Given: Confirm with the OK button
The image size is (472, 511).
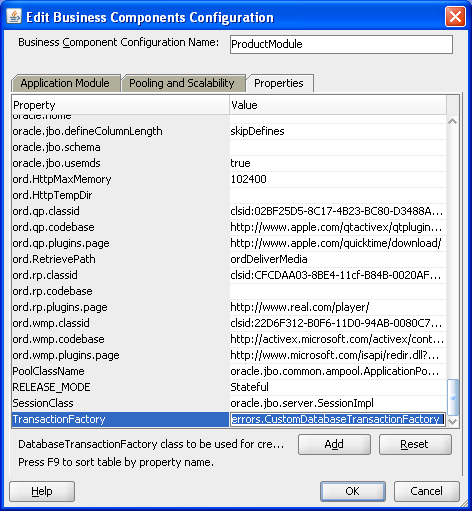Looking at the screenshot, I should (353, 491).
